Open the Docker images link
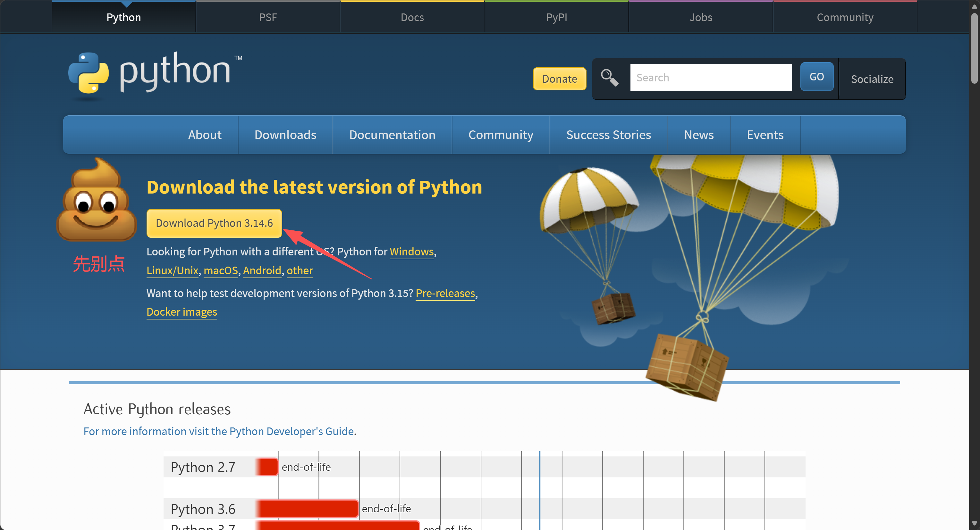 click(x=182, y=312)
